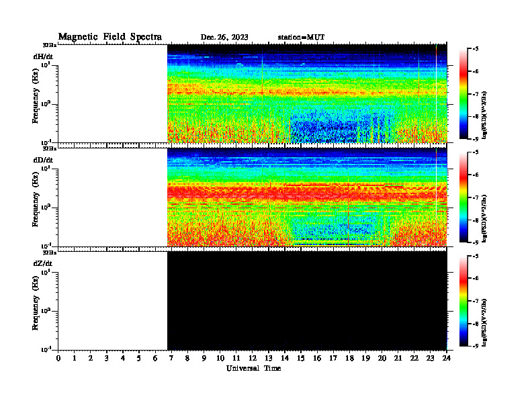Click hour tick label "7" on time axis

(x=172, y=359)
